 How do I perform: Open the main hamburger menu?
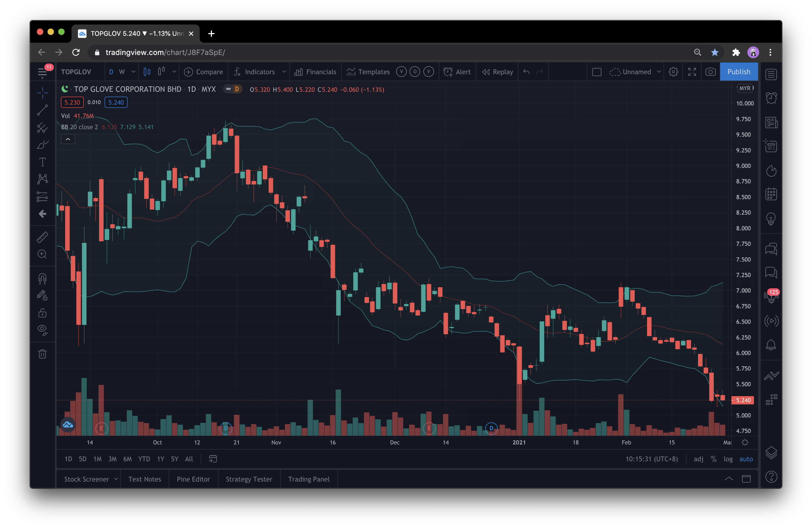pos(42,72)
